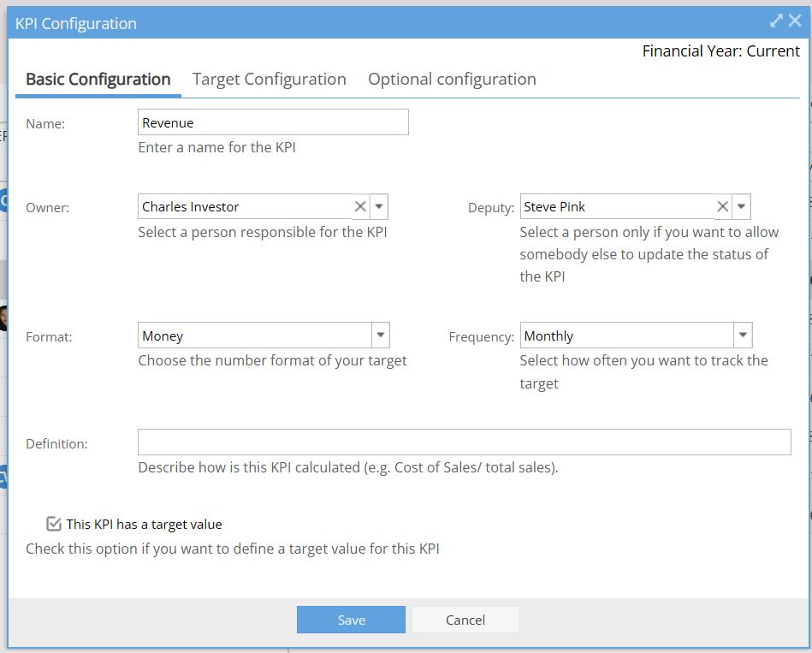Clear the Owner field selection
Image resolution: width=812 pixels, height=653 pixels.
pos(360,206)
